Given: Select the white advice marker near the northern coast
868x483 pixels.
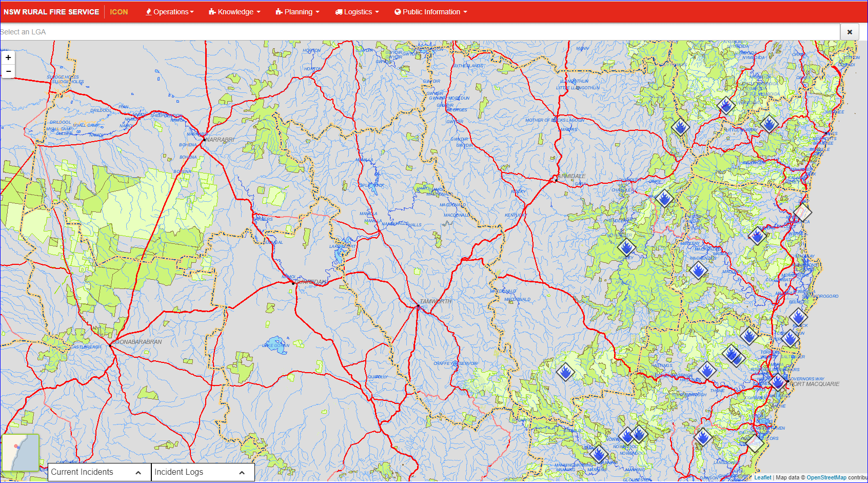Looking at the screenshot, I should click(802, 212).
